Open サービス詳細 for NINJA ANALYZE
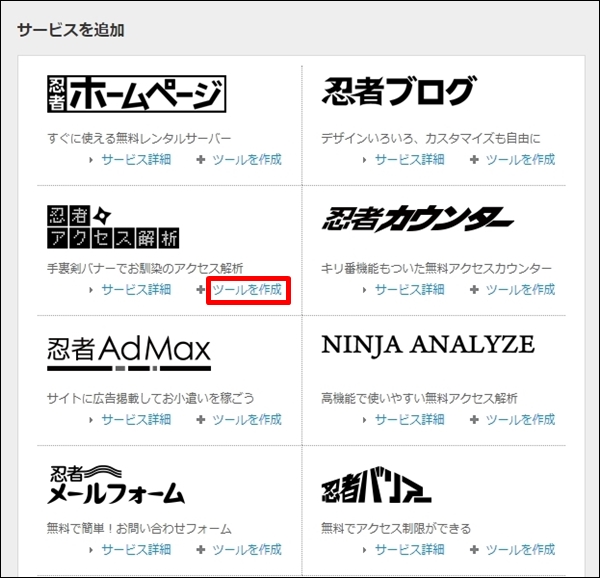The width and height of the screenshot is (600, 578). [410, 420]
